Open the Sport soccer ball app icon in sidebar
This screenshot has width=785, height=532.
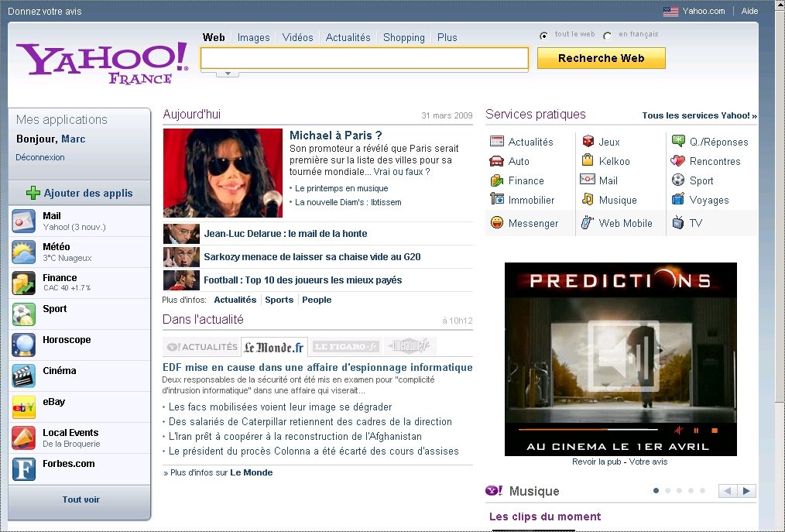[x=23, y=314]
